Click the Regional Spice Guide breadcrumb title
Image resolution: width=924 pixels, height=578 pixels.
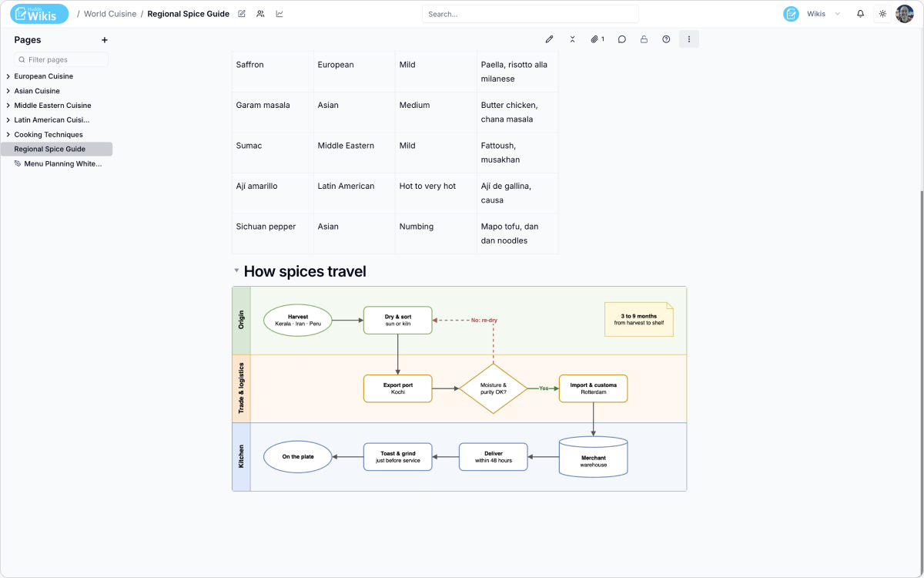point(188,14)
